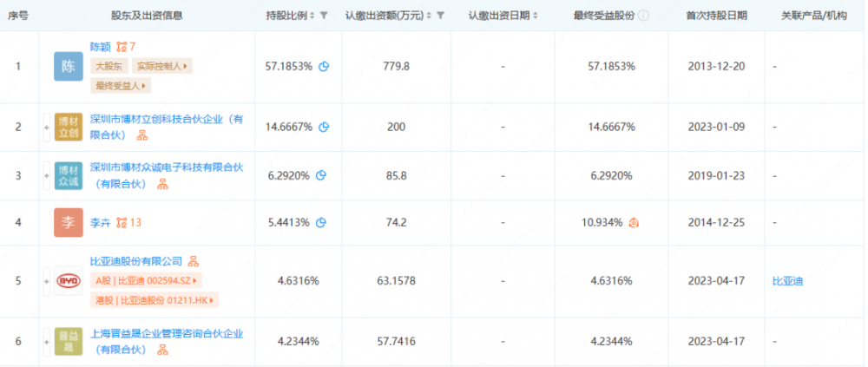Click the BYD company logo

[x=69, y=281]
